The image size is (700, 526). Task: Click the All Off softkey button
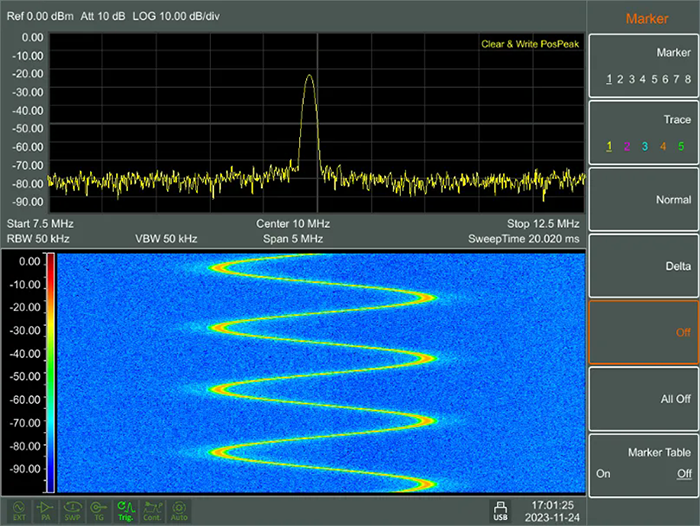click(x=644, y=399)
